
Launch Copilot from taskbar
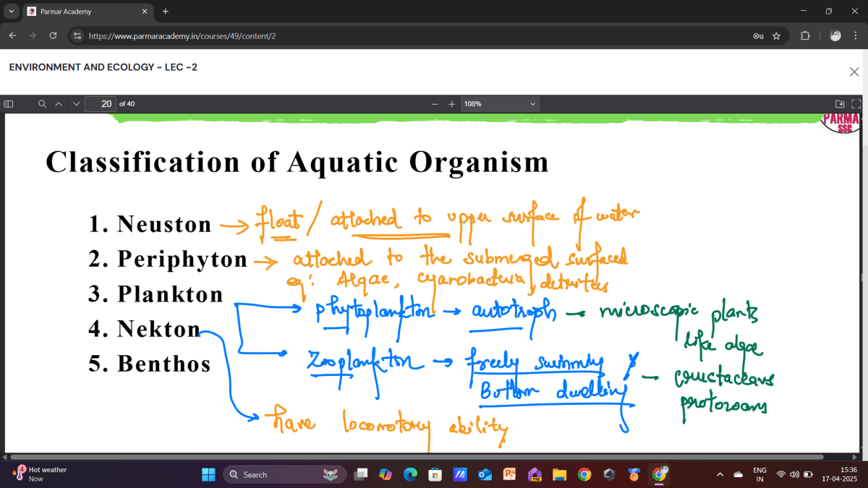pos(386,475)
